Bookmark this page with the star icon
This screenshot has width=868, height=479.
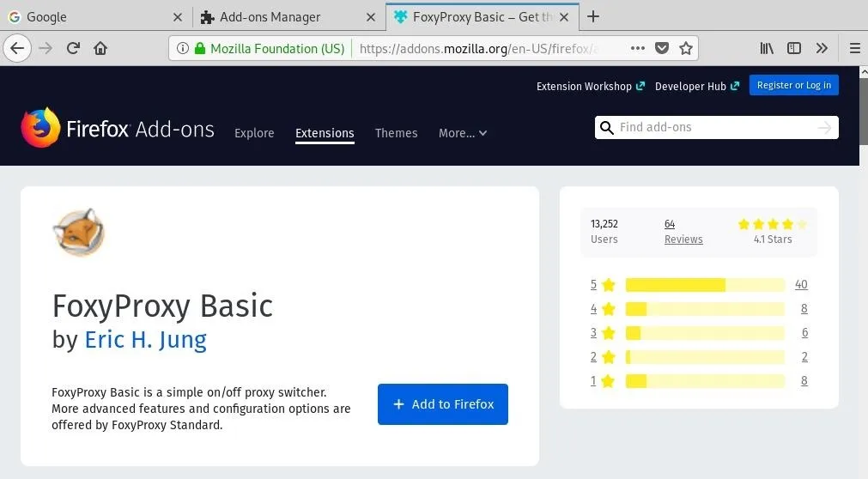[x=686, y=49]
